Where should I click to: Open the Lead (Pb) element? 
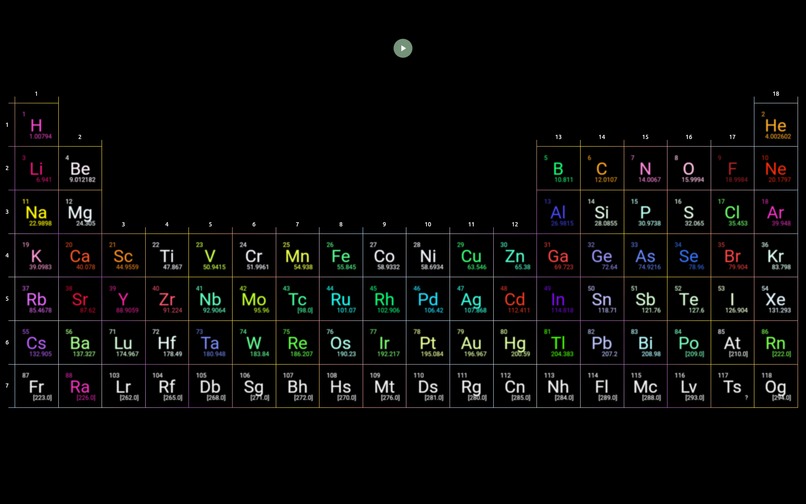point(602,343)
